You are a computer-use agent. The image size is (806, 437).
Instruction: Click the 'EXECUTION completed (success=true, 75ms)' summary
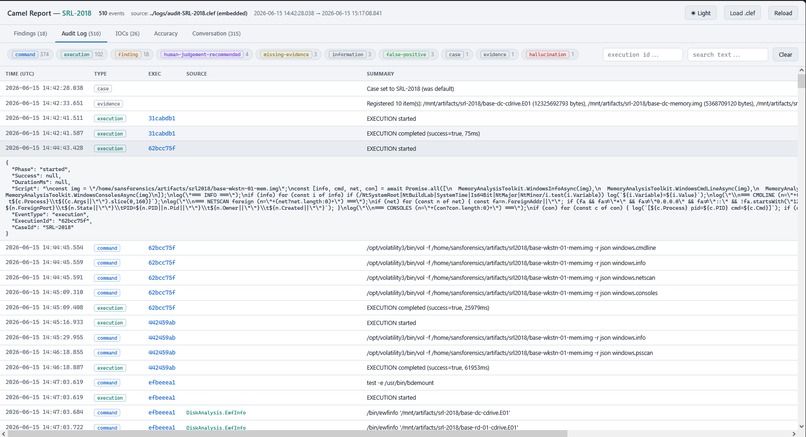point(423,133)
